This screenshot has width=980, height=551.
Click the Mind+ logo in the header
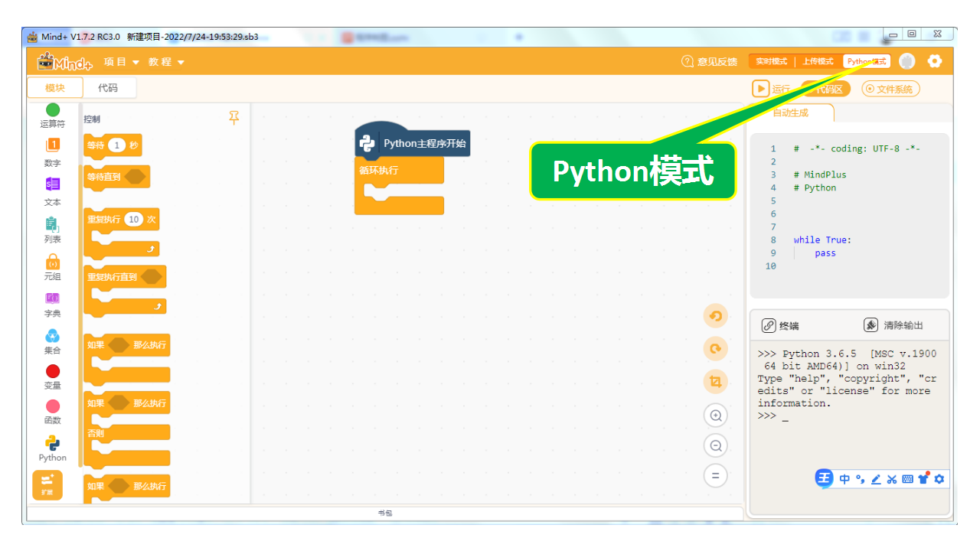[65, 61]
